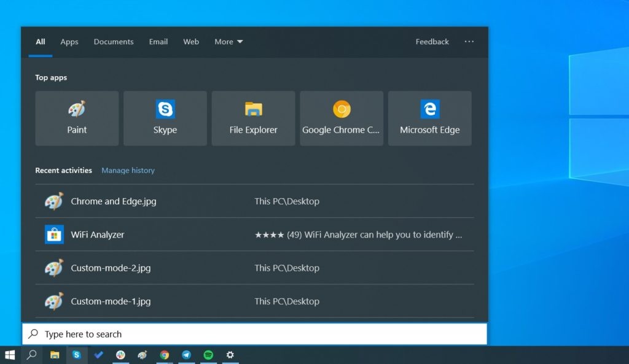Click the Feedback link

(x=432, y=42)
